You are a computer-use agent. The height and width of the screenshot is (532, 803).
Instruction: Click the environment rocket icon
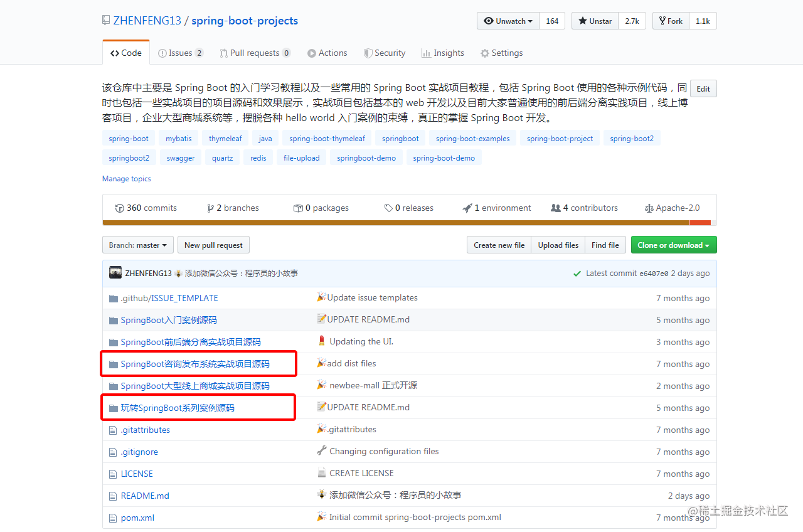coord(467,208)
